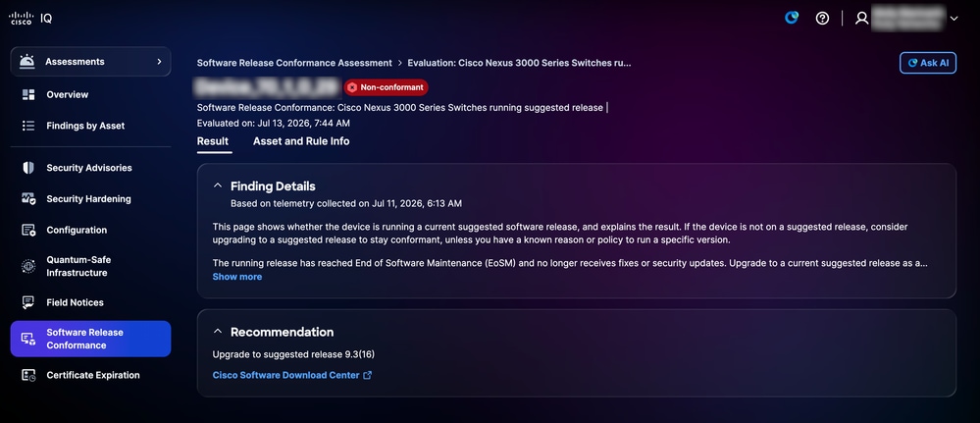Screen dimensions: 980x423
Task: Switch to the Result tab
Action: pos(213,140)
